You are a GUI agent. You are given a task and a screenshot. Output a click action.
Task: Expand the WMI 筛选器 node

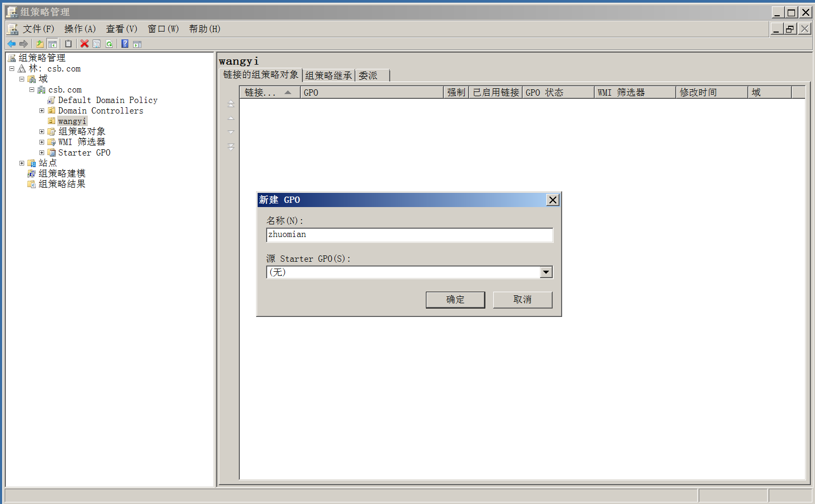(x=42, y=142)
